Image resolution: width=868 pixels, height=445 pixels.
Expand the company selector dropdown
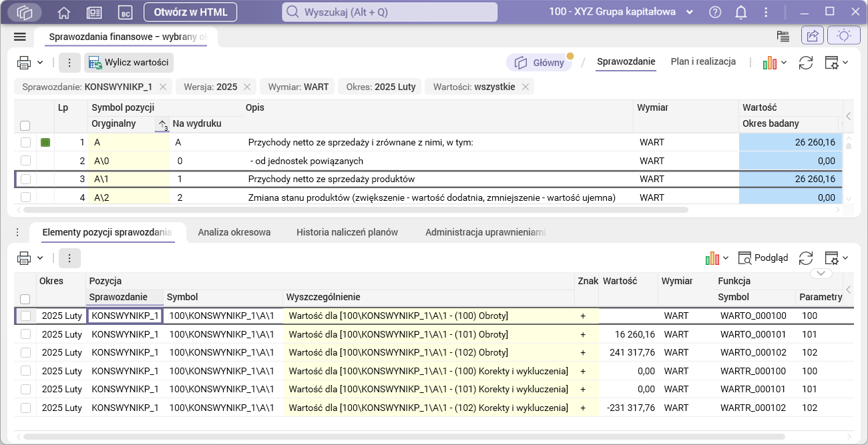point(690,12)
